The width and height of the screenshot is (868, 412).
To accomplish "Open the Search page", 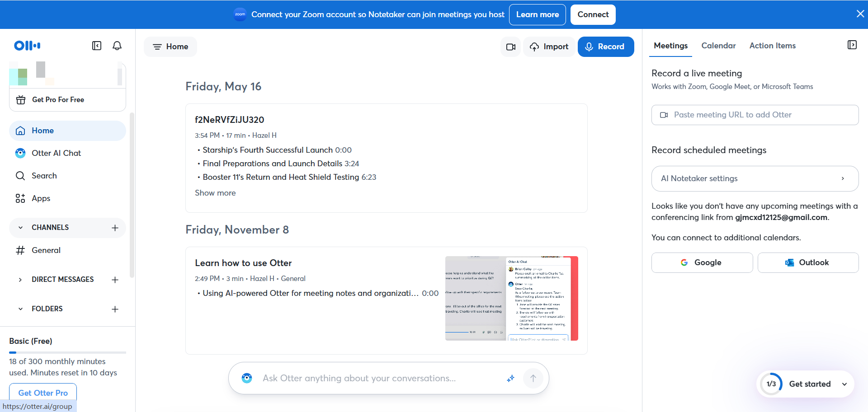I will [44, 175].
